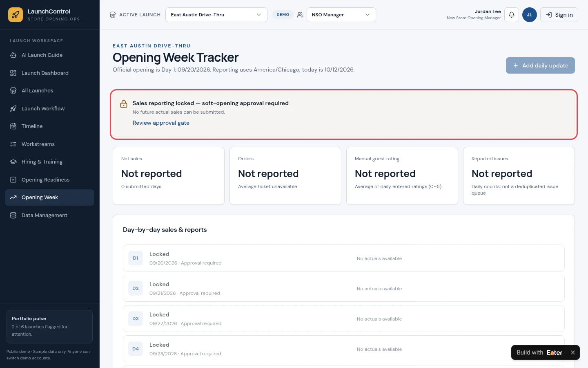The width and height of the screenshot is (588, 368).
Task: Open Hiring & Training
Action: click(49, 162)
